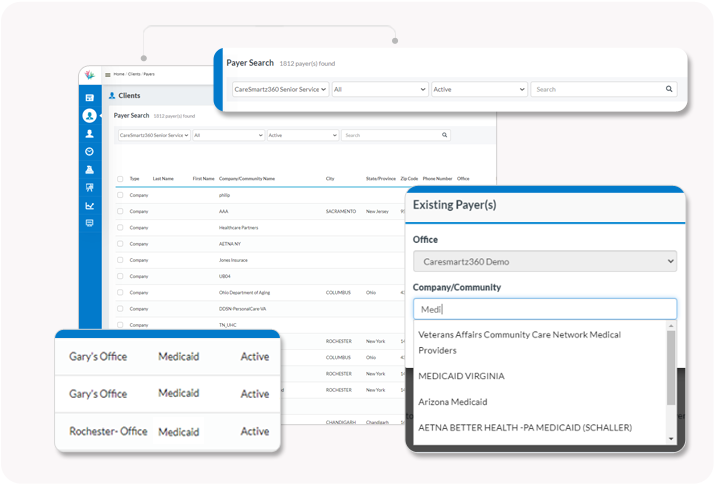Open the Office dropdown showing Caresmartz360 Demo
This screenshot has height=485, width=714.
click(x=545, y=261)
